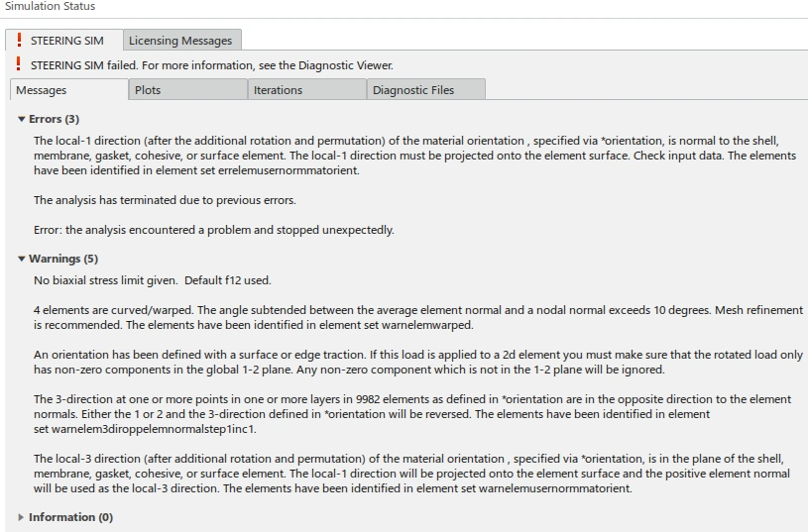
Task: Collapse the Errors (3) section
Action: tap(22, 120)
